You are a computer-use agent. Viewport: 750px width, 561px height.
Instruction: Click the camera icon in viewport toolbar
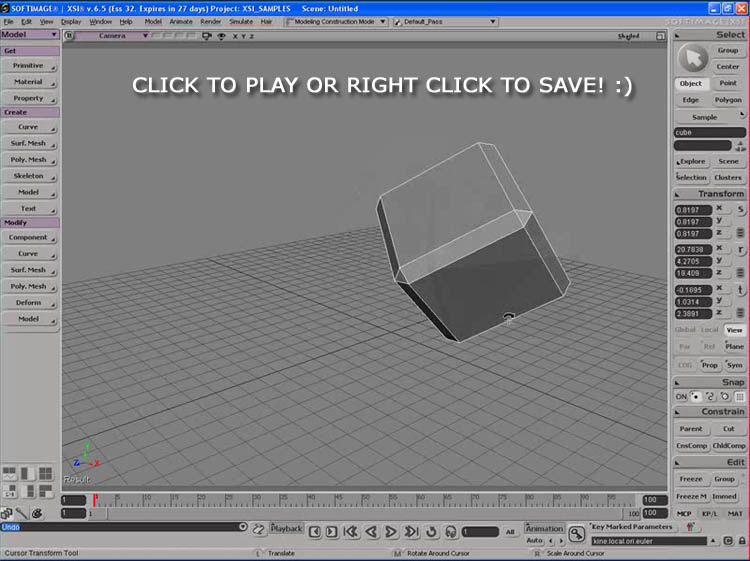click(x=206, y=36)
